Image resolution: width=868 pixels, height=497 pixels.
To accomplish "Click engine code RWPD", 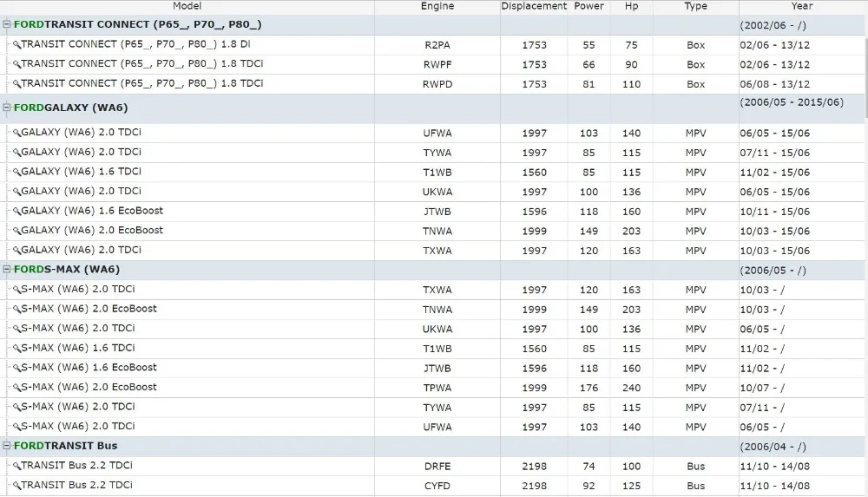I will pos(437,85).
